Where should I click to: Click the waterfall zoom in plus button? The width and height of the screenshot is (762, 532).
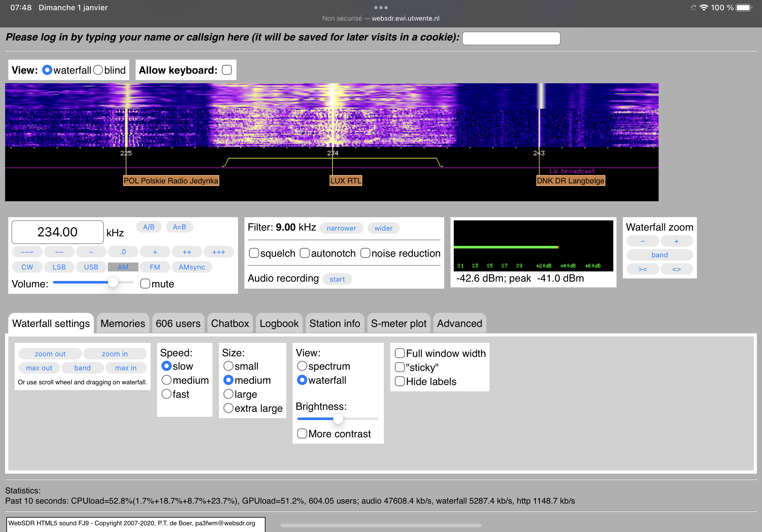pyautogui.click(x=676, y=241)
